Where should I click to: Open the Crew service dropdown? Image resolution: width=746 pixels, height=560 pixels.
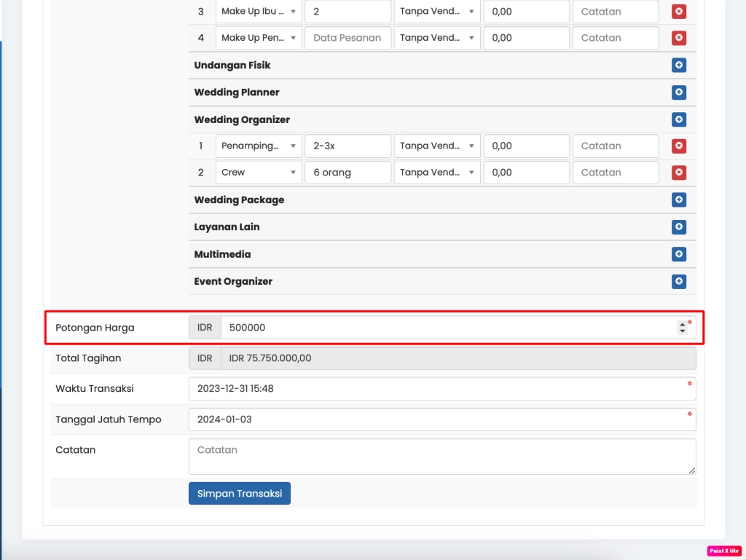(259, 173)
